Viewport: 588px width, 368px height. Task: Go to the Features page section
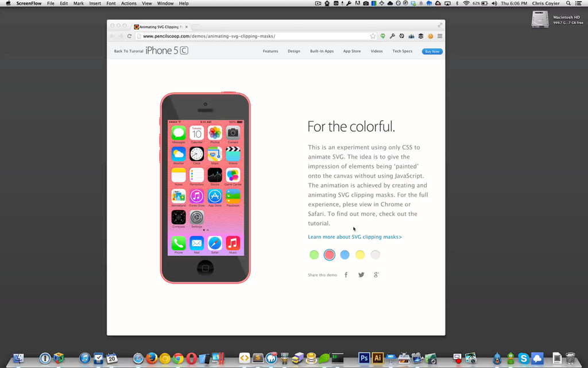tap(270, 51)
